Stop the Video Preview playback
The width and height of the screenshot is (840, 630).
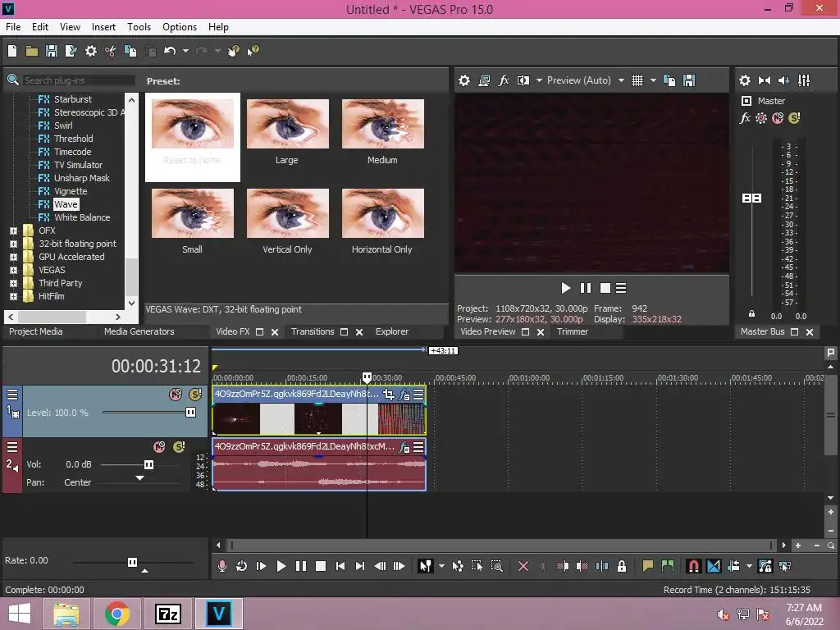(605, 288)
